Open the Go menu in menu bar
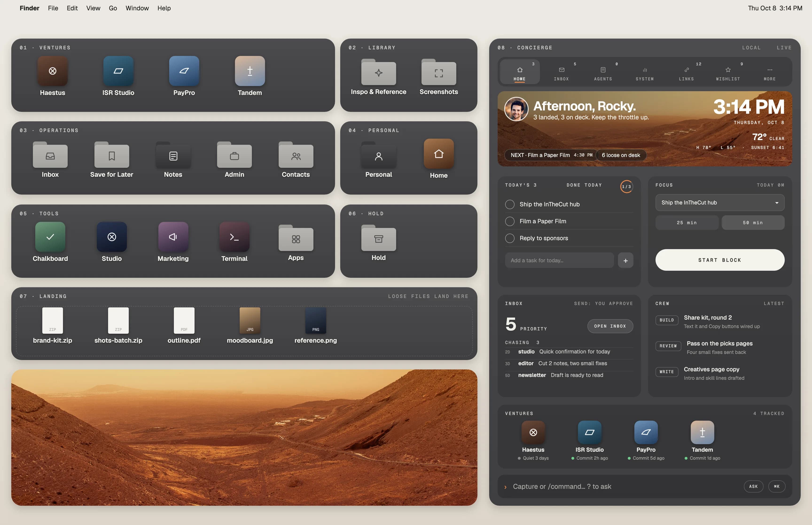This screenshot has height=525, width=812. pos(113,8)
